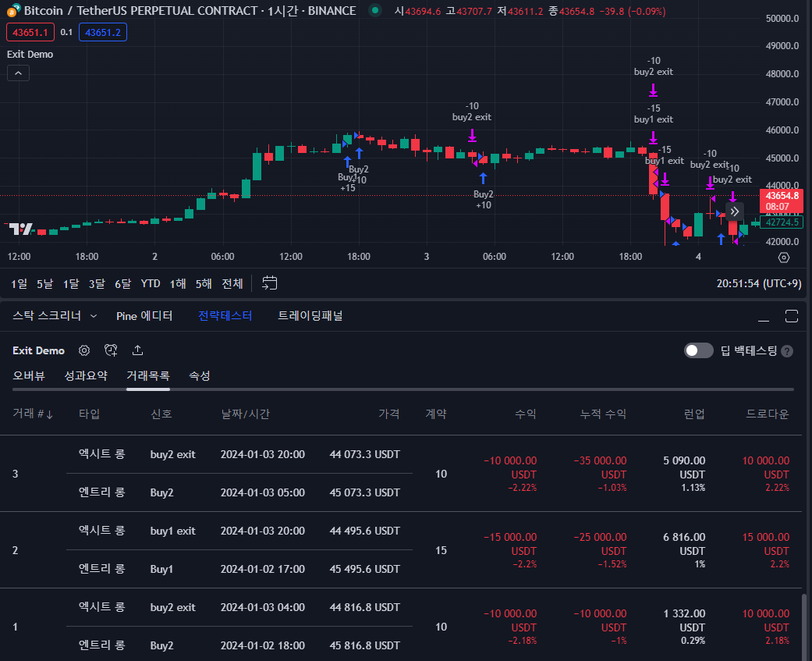Image resolution: width=812 pixels, height=661 pixels.
Task: Click the red sell price 43651.1 button
Action: pyautogui.click(x=30, y=32)
